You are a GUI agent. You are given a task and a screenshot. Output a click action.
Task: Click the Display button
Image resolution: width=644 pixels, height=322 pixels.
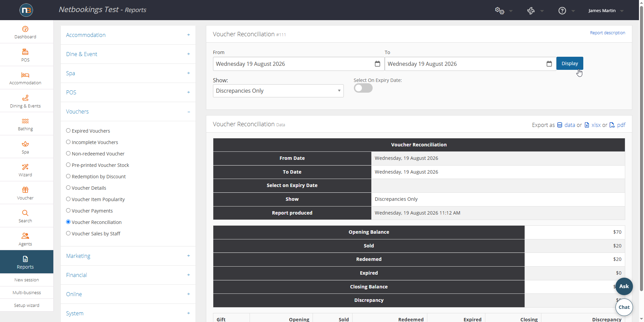[x=570, y=63]
